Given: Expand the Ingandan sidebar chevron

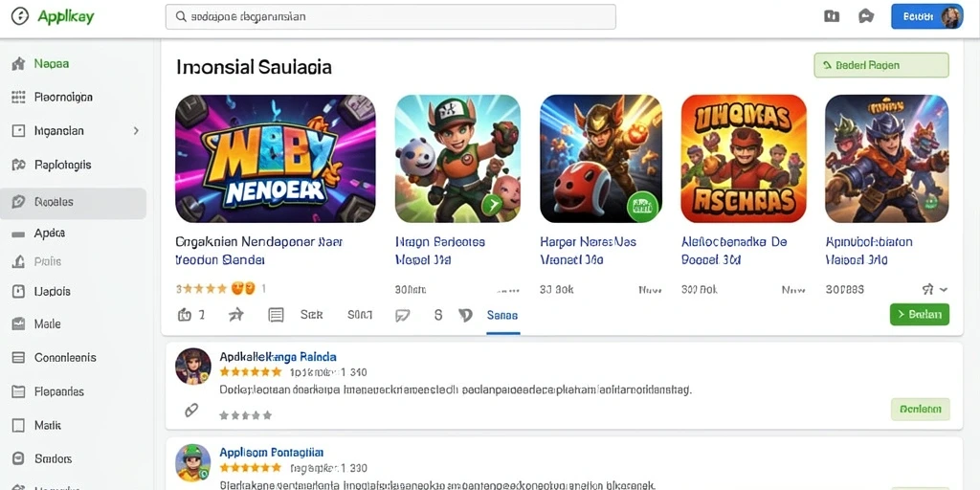Looking at the screenshot, I should point(136,131).
